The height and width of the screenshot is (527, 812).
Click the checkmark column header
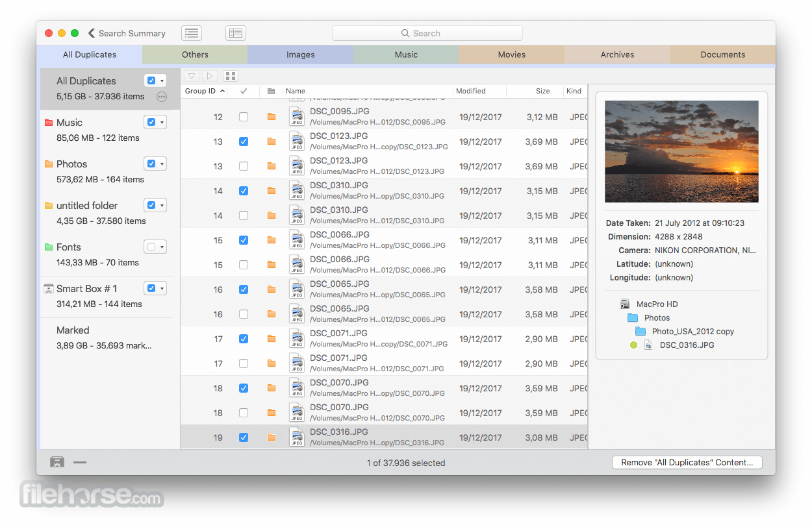click(244, 91)
